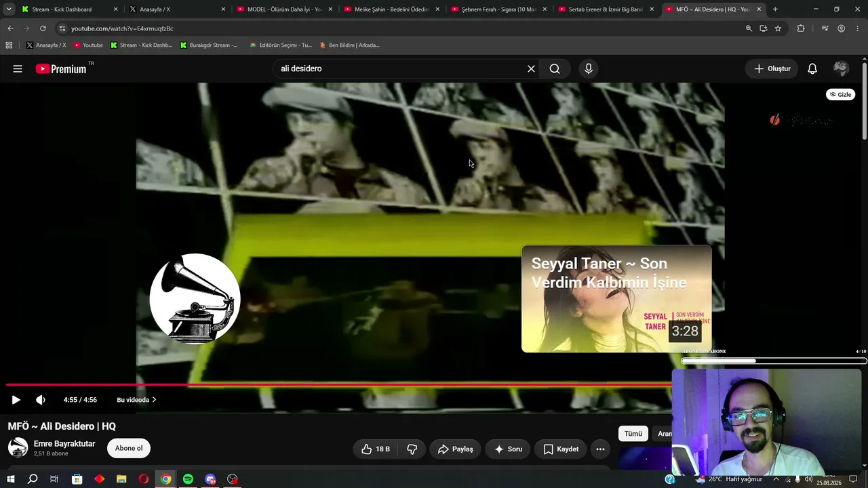The width and height of the screenshot is (868, 488).
Task: Hide end screen with Gizle button
Action: pos(840,94)
